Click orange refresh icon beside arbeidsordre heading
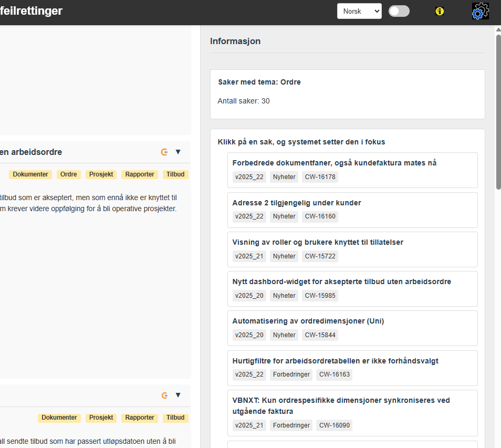Image resolution: width=501 pixels, height=448 pixels. click(x=164, y=152)
